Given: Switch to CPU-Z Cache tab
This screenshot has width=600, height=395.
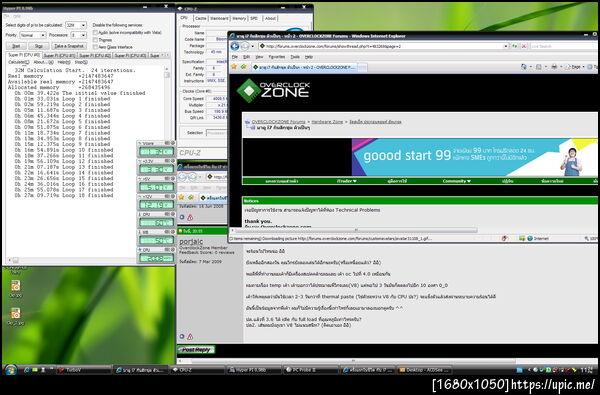Looking at the screenshot, I should pyautogui.click(x=201, y=18).
